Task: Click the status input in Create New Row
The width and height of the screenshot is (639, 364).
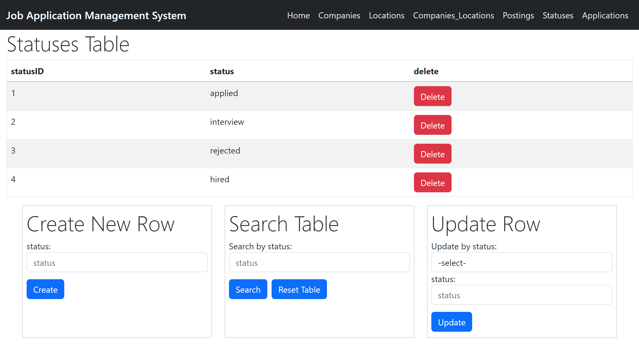Action: coord(117,262)
